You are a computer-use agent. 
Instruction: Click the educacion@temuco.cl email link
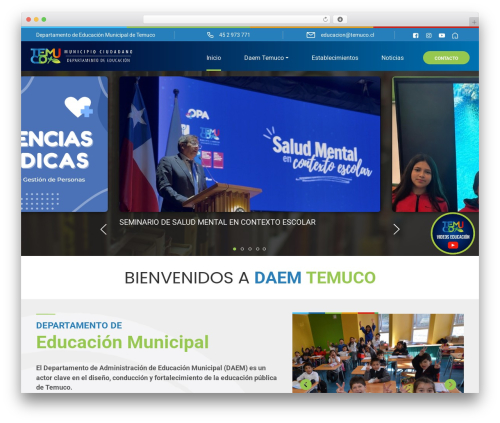[347, 35]
